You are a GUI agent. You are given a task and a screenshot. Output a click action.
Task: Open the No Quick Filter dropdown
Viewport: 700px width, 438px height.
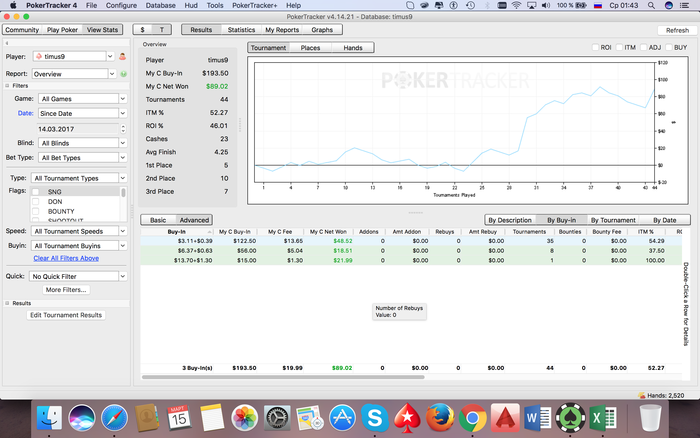pos(78,276)
